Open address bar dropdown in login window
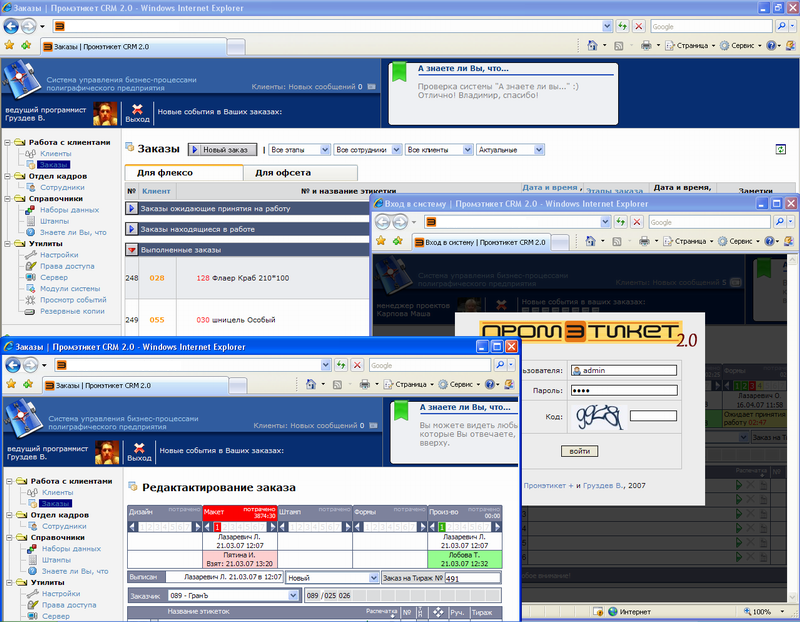This screenshot has height=622, width=800. click(605, 222)
